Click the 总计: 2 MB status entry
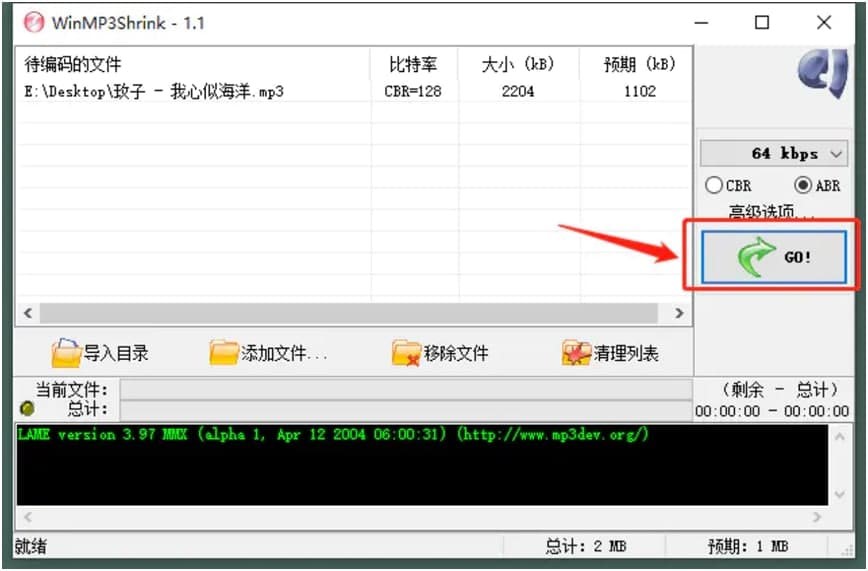 tap(586, 546)
